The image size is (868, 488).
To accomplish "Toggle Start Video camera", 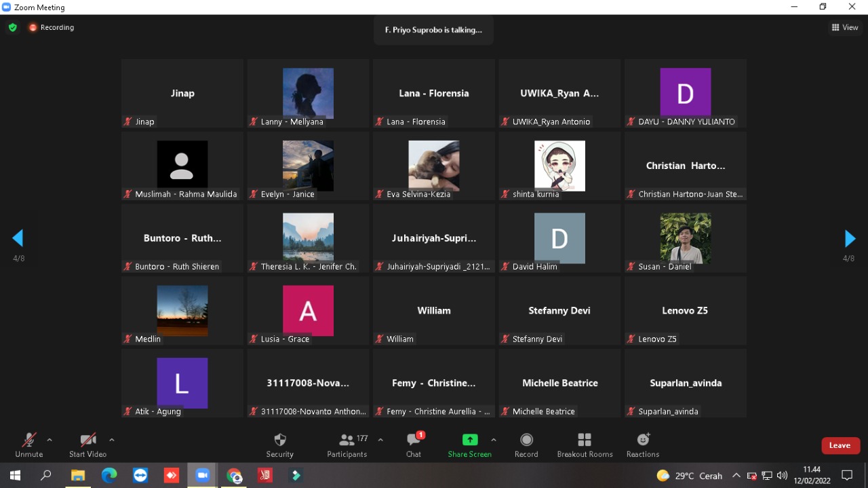I will click(x=88, y=445).
